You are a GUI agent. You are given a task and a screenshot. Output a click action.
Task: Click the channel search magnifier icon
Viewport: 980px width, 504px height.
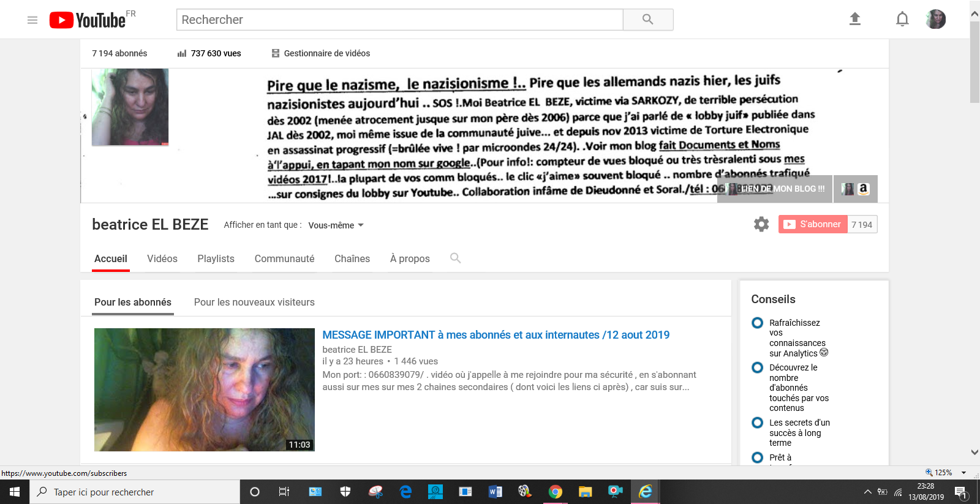pos(455,258)
